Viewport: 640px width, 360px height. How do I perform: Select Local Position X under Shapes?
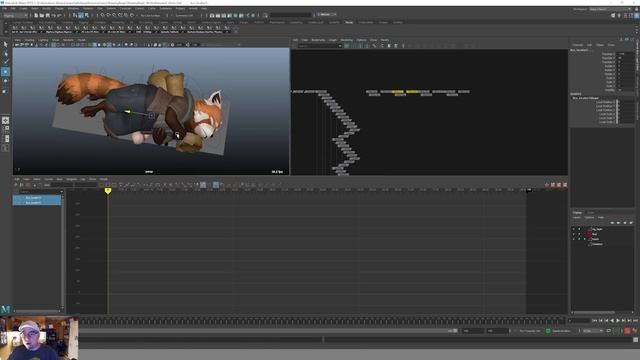point(605,102)
